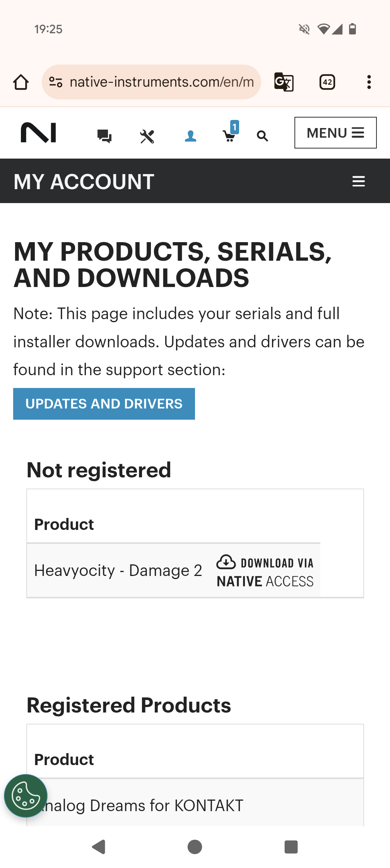Tap the Android back navigation button

point(99,847)
